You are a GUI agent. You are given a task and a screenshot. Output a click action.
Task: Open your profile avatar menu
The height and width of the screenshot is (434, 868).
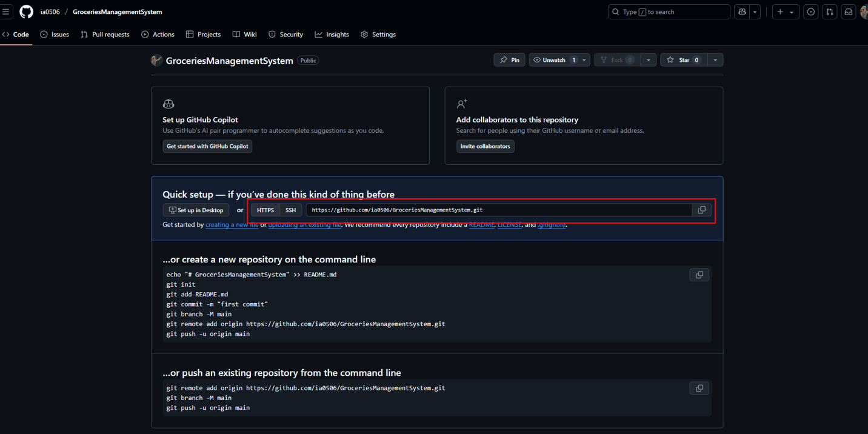pyautogui.click(x=863, y=12)
